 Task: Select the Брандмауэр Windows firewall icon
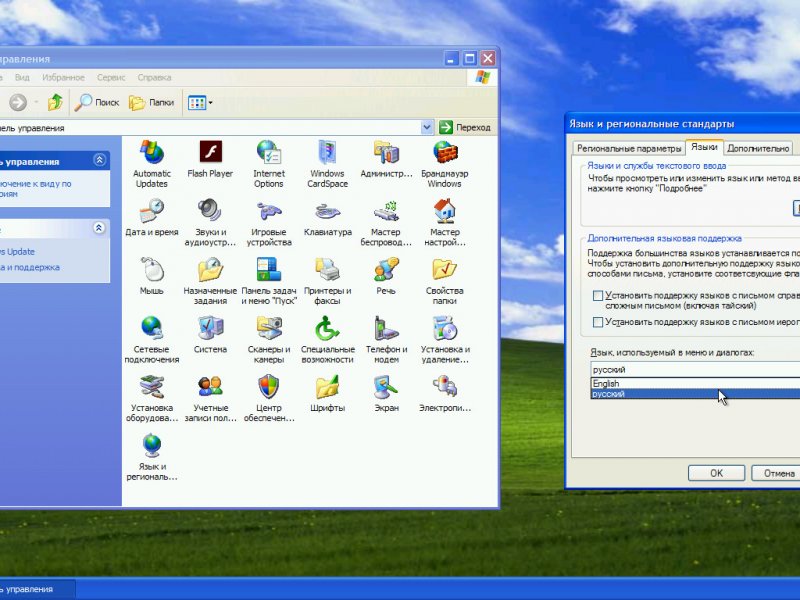pos(444,163)
